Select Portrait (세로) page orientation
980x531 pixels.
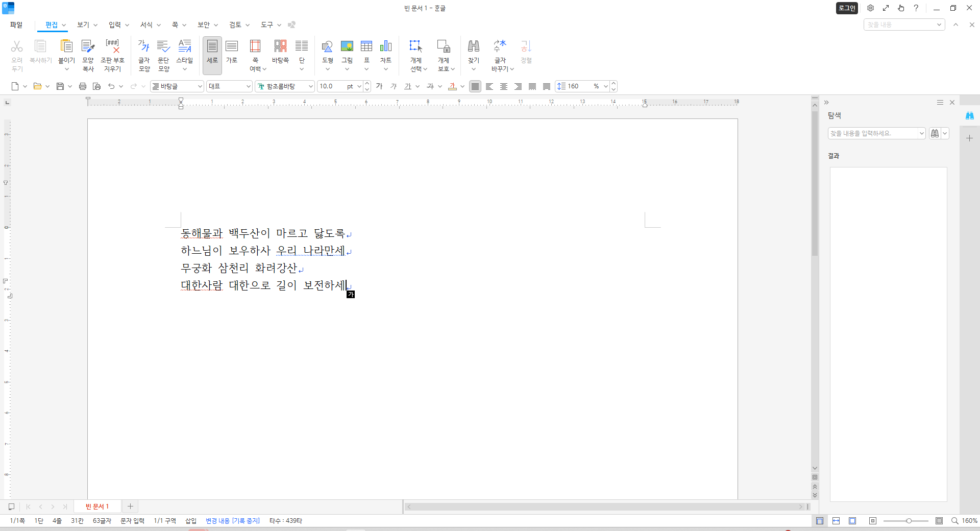click(x=212, y=55)
